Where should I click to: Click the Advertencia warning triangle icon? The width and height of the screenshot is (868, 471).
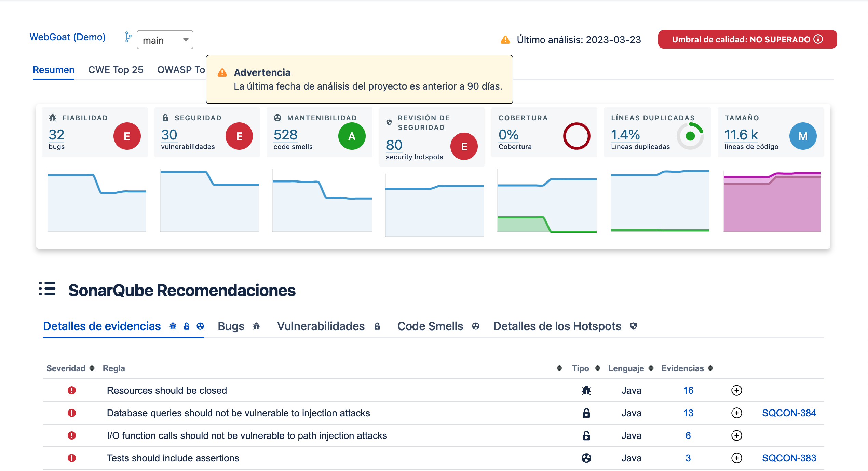[x=222, y=72]
